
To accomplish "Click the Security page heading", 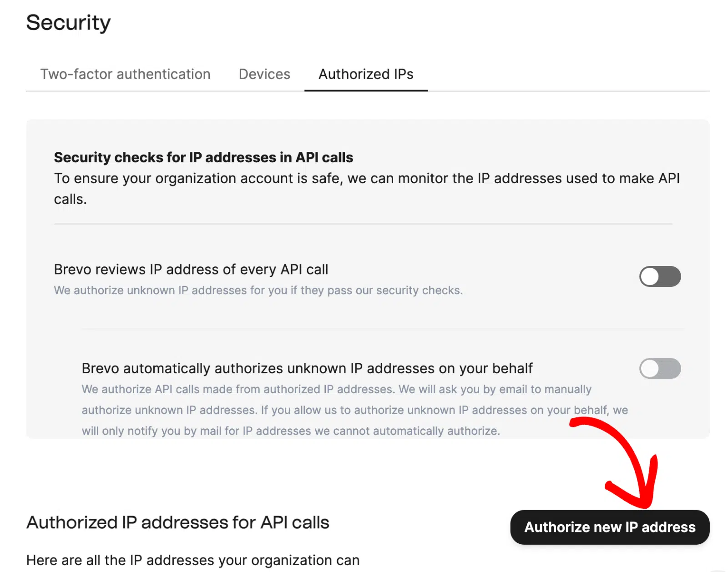I will [68, 22].
